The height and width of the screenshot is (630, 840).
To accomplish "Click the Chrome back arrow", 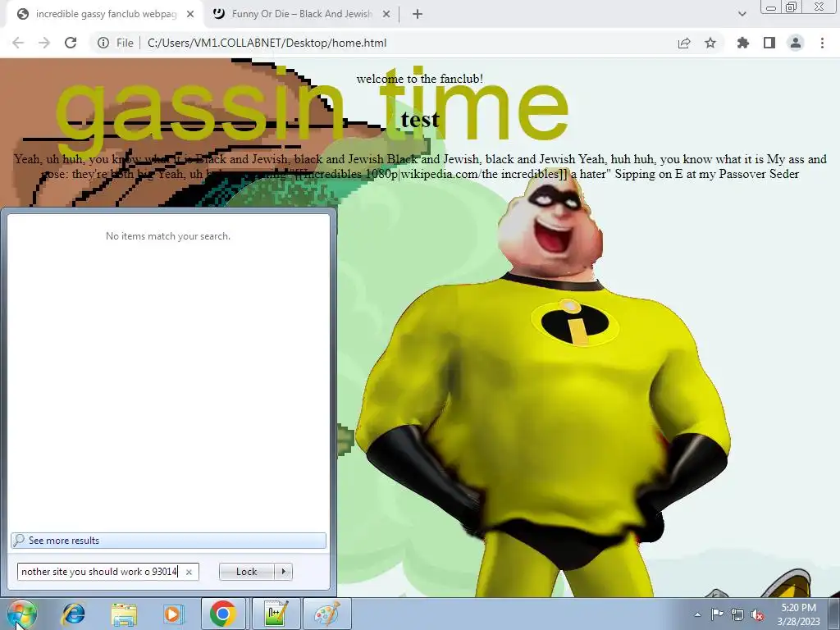I will pyautogui.click(x=18, y=43).
